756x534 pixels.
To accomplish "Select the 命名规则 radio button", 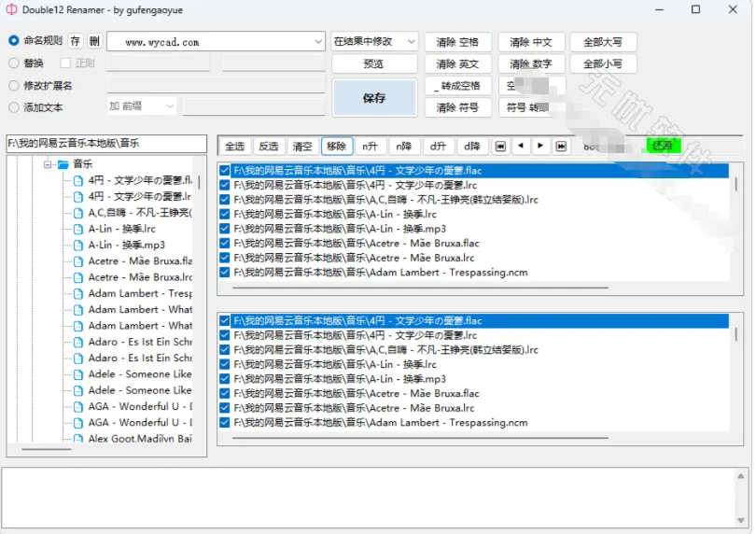I will 14,40.
